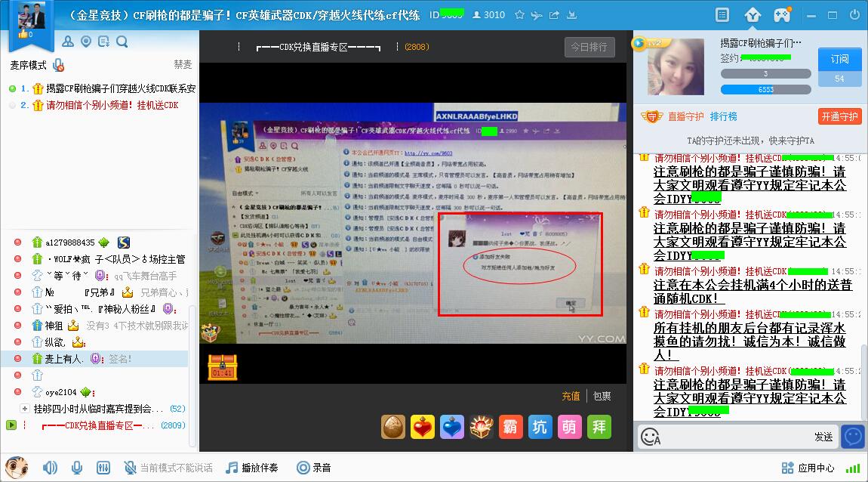868x482 pixels.
Task: Click chat message 注意在本公会挂机满4个小时的送普通随机CDK
Action: pos(753,292)
